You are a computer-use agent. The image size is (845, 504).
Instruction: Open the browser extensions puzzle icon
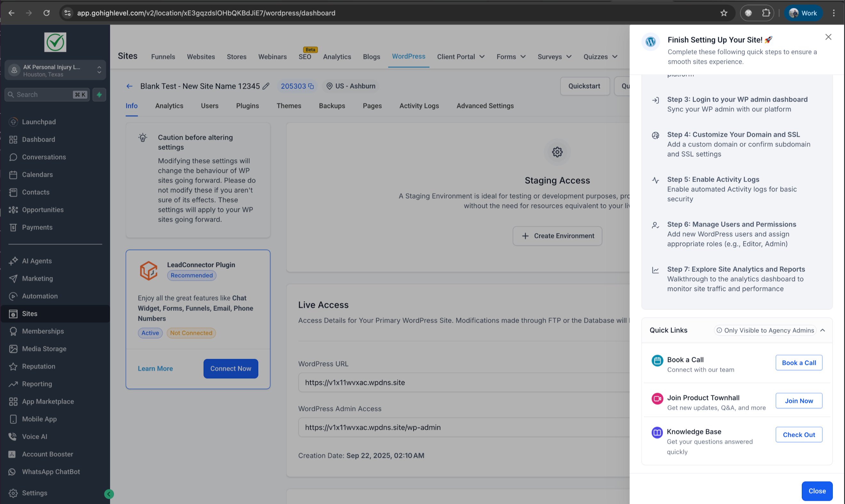pyautogui.click(x=766, y=13)
